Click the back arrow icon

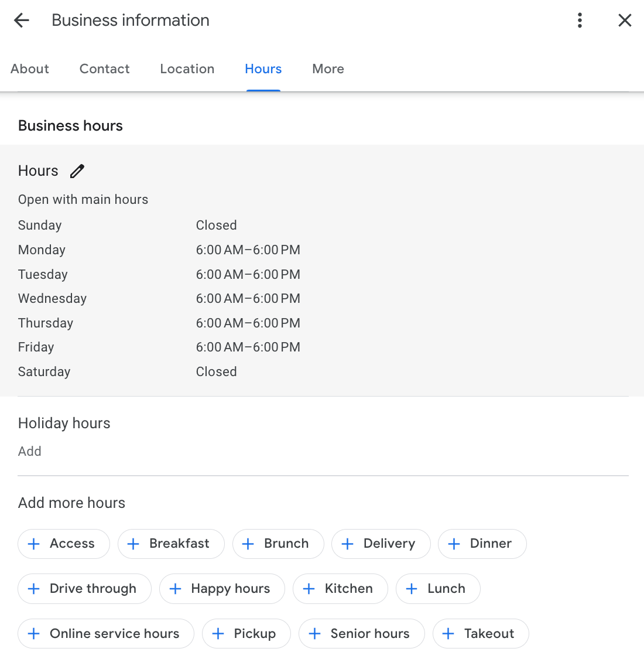pos(22,21)
